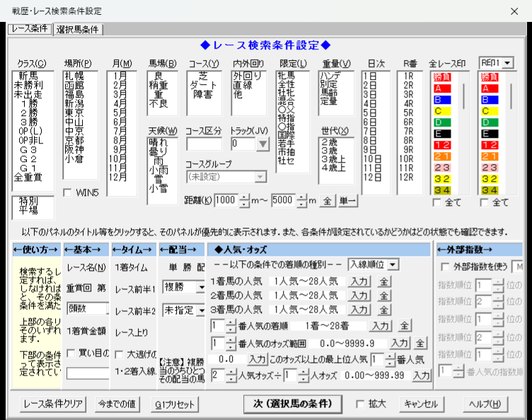Click ヘルプ(H) button

pyautogui.click(x=485, y=404)
